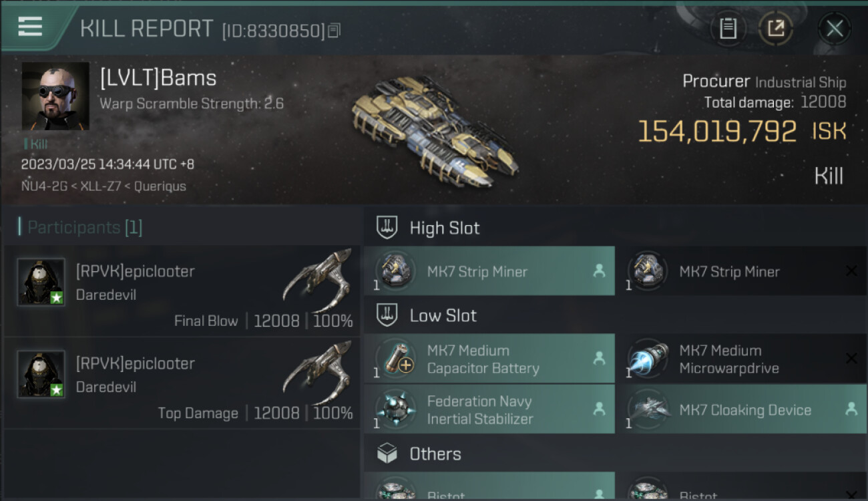Select the dropped MK7 Strip Miner item
Image resolution: width=868 pixels, height=501 pixels.
click(x=489, y=271)
